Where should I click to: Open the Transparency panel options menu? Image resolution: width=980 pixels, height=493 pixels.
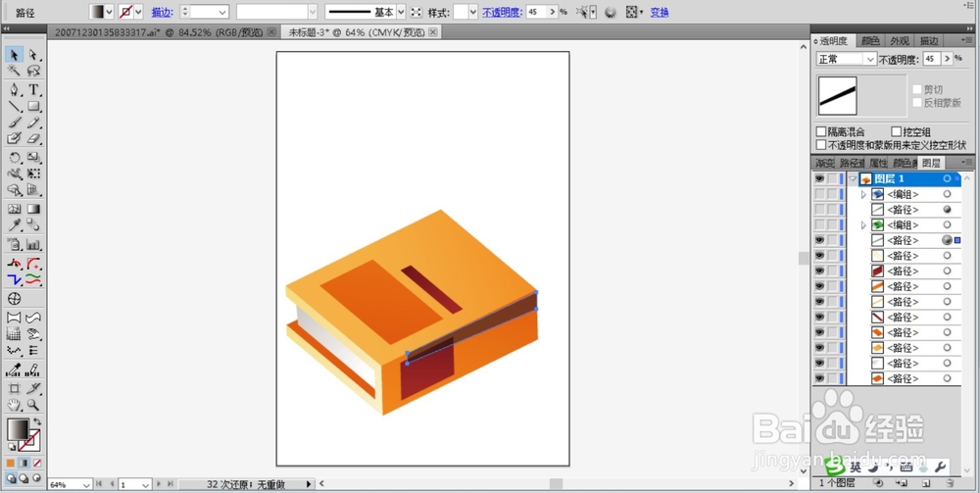tap(967, 40)
